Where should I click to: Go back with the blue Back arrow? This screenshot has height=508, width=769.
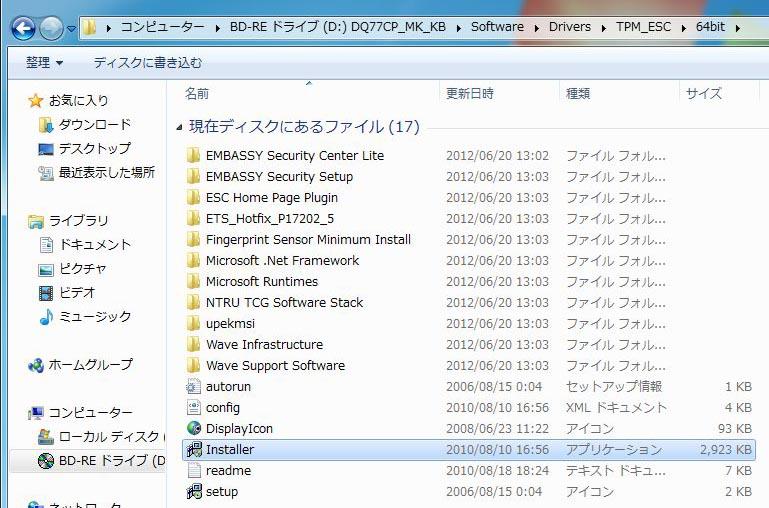23,28
